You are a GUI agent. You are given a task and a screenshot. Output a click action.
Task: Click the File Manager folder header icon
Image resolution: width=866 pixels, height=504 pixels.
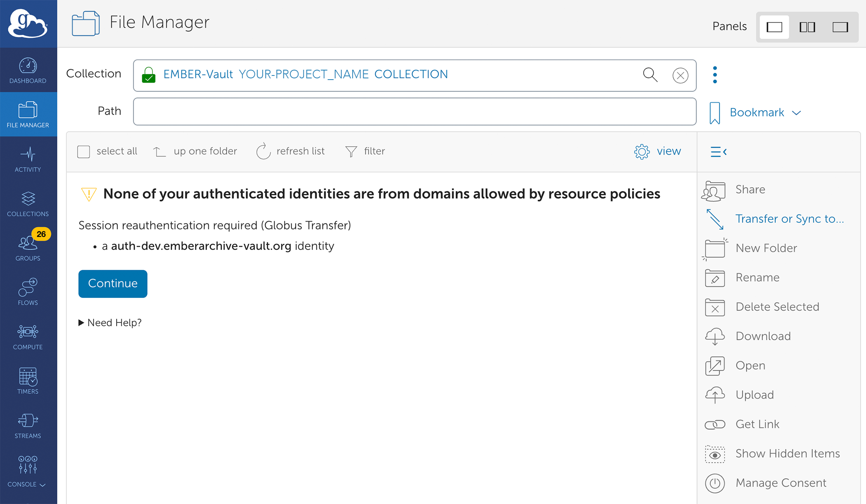tap(85, 24)
